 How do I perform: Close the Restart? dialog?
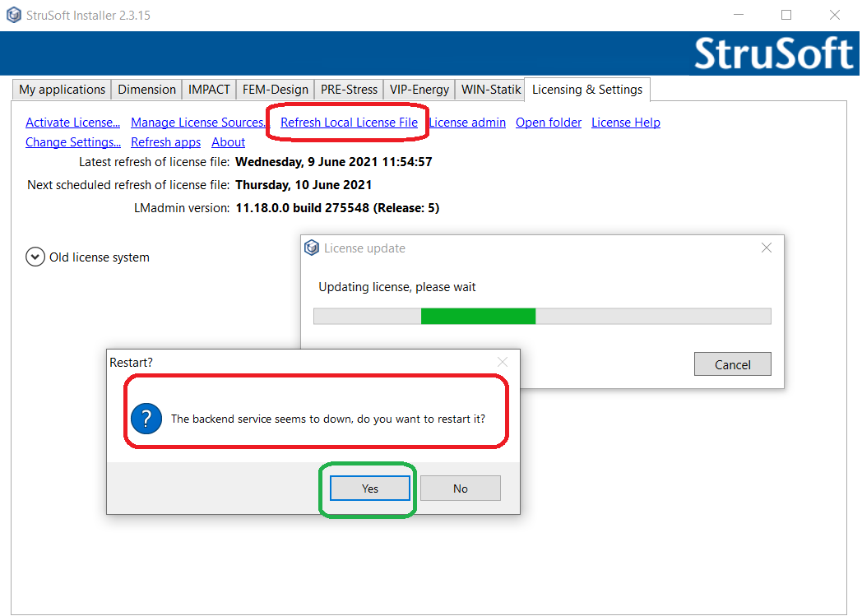[x=502, y=362]
